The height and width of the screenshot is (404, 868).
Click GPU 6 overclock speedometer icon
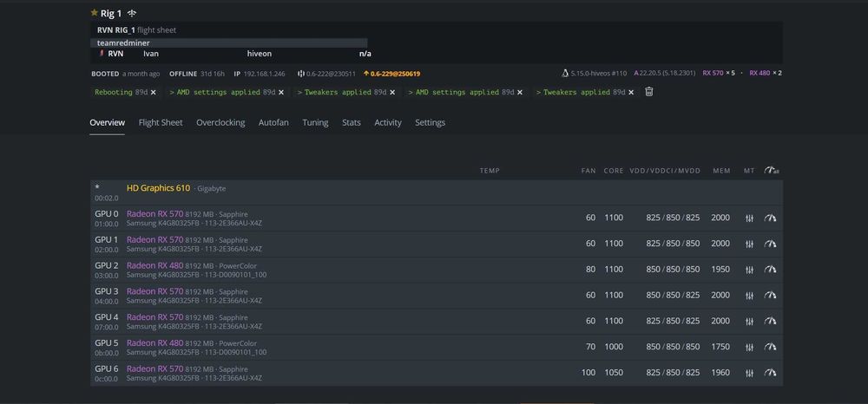[x=771, y=373]
